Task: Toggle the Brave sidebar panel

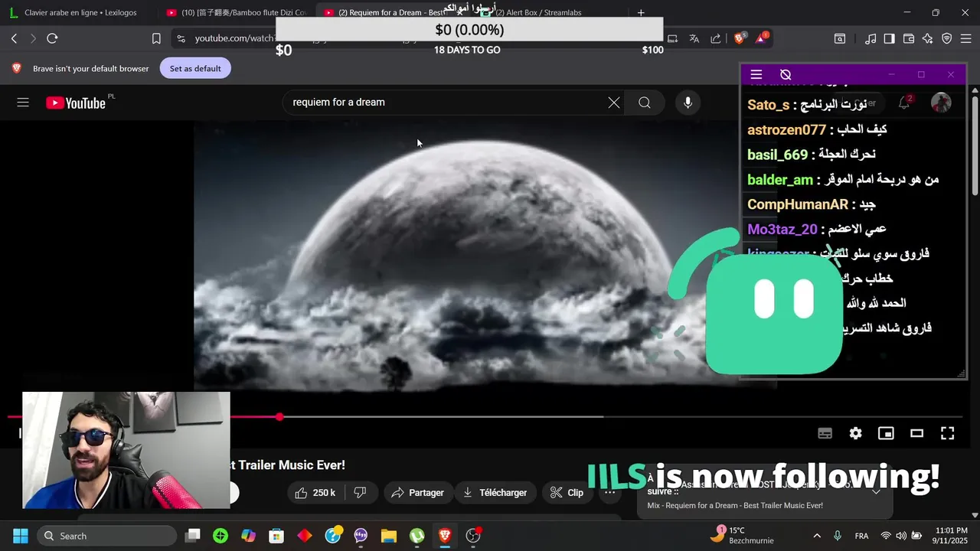Action: pos(890,38)
